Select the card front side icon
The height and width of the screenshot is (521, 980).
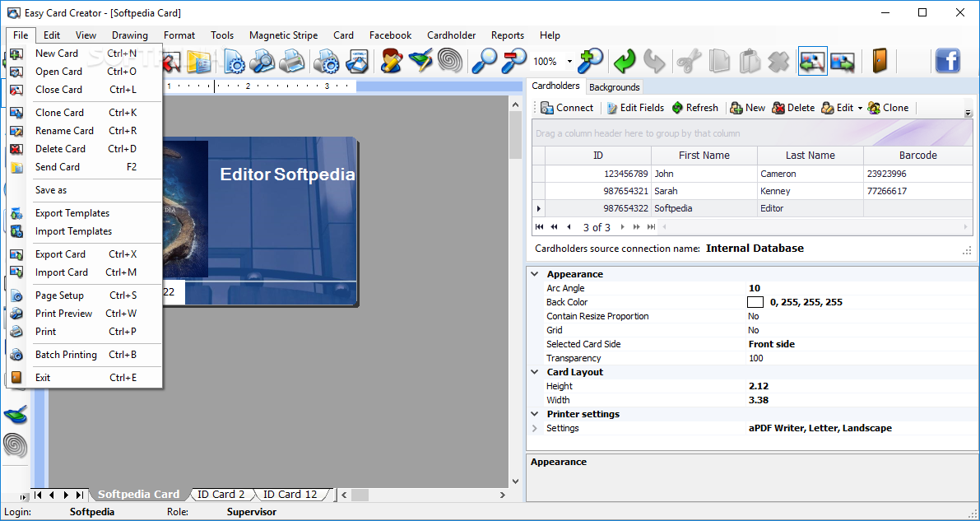[812, 61]
